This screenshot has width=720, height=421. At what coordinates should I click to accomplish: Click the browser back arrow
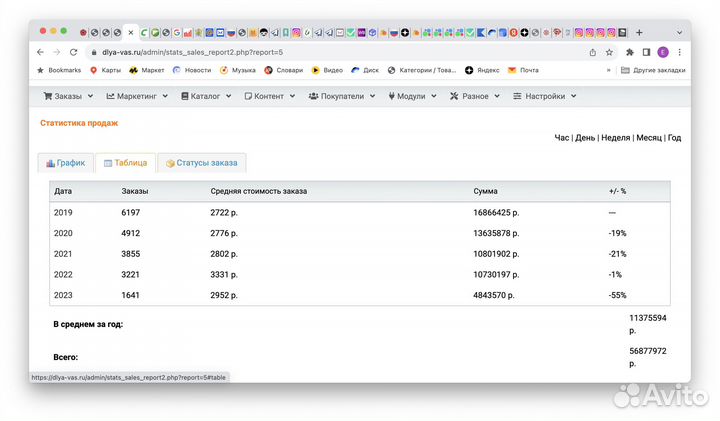pyautogui.click(x=40, y=52)
